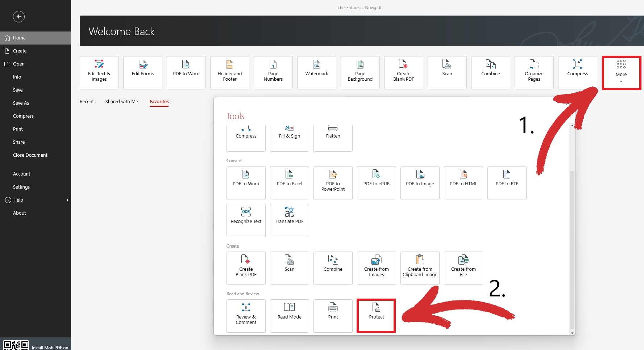Screen dimensions: 644x350
Task: Click Save in sidebar
Action: (36, 90)
